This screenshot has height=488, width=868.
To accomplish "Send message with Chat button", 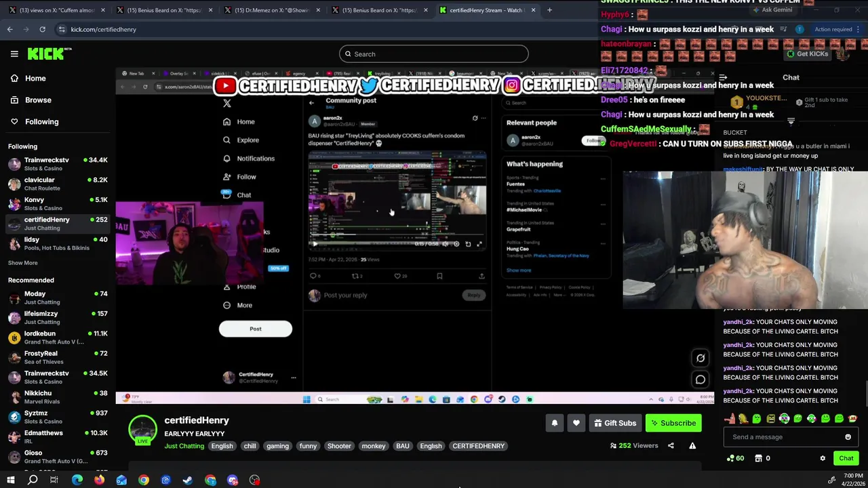I will coord(846,458).
